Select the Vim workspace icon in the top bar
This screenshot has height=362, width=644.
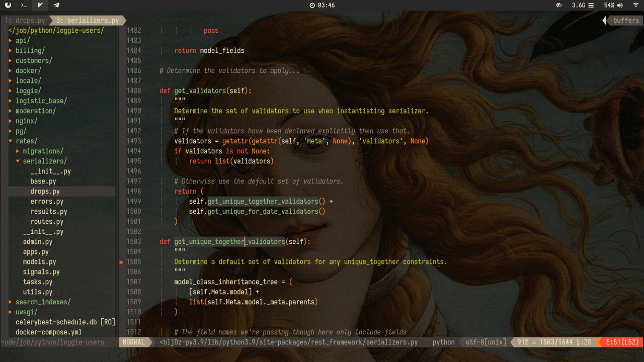point(40,5)
